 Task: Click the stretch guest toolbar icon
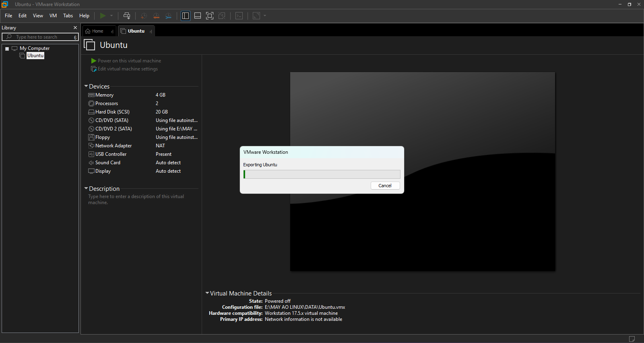[x=256, y=16]
